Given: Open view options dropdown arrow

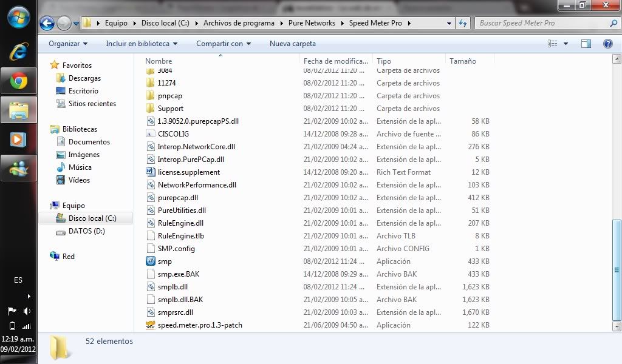Looking at the screenshot, I should pyautogui.click(x=566, y=44).
